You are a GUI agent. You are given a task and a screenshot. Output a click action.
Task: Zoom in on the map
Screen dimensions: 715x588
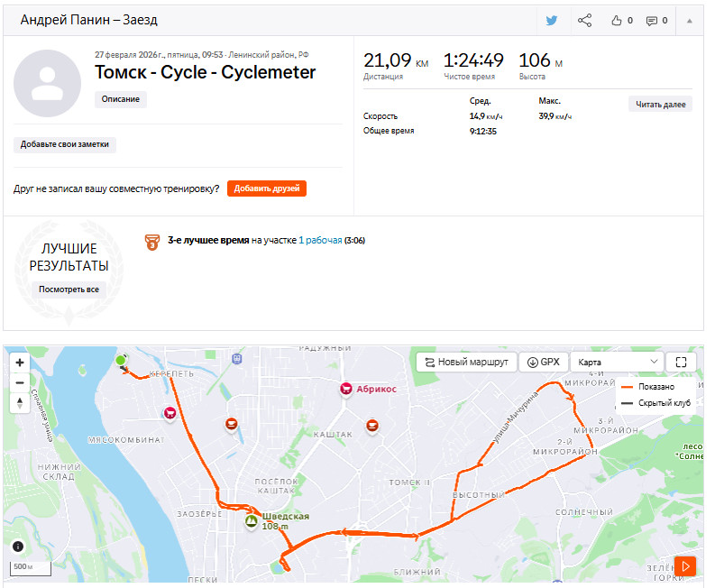(20, 363)
